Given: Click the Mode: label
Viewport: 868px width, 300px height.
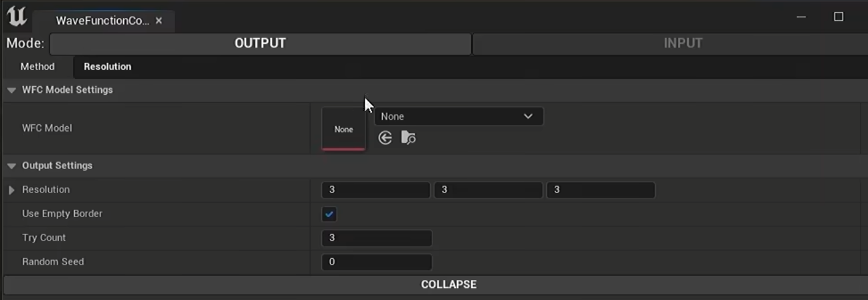Looking at the screenshot, I should [x=25, y=43].
